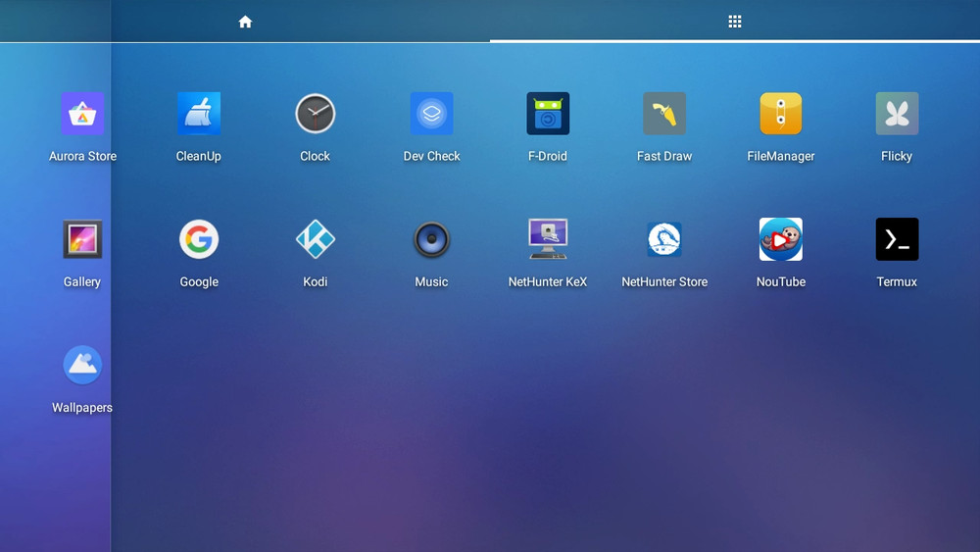
Task: Open the Clock app icon
Action: click(x=315, y=113)
